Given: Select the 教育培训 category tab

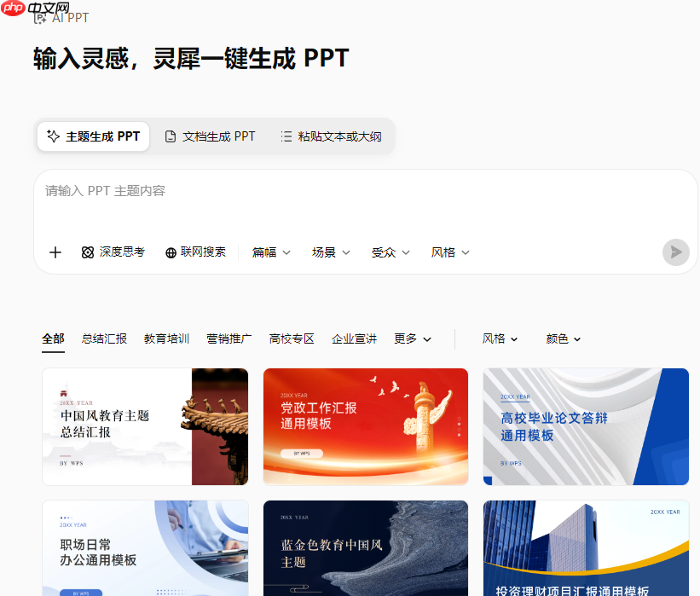Looking at the screenshot, I should coord(166,338).
